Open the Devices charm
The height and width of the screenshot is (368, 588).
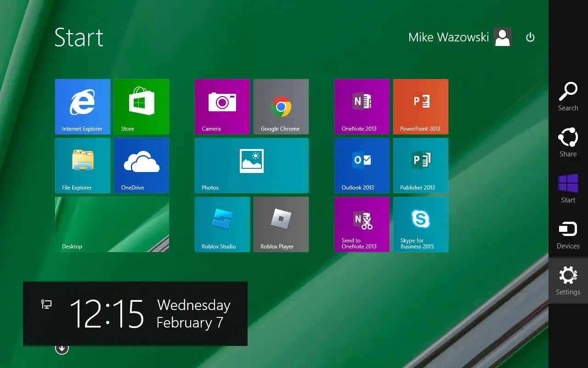(x=568, y=235)
